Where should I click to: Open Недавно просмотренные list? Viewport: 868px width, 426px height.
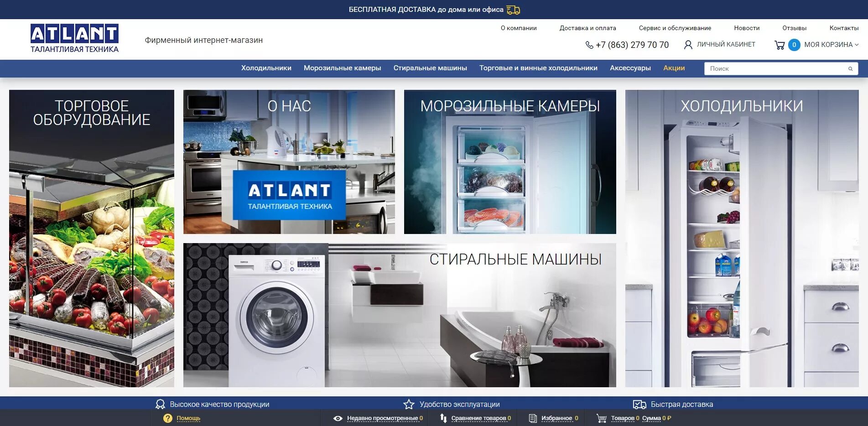tap(382, 418)
